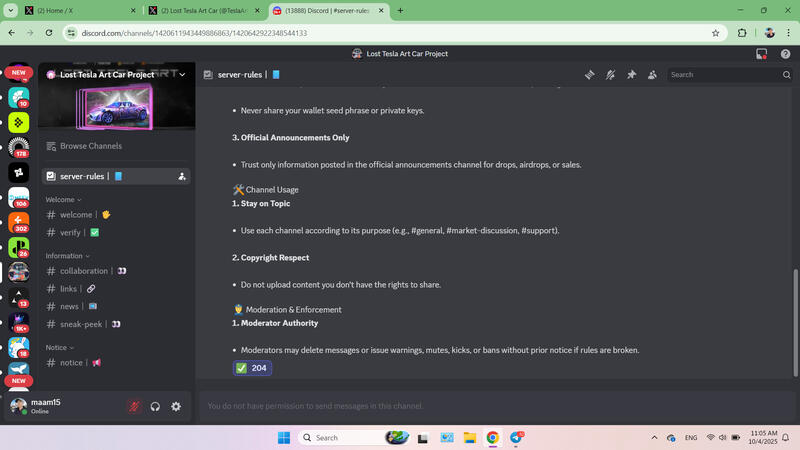Collapse the Information channel category
800x450 pixels.
[67, 256]
